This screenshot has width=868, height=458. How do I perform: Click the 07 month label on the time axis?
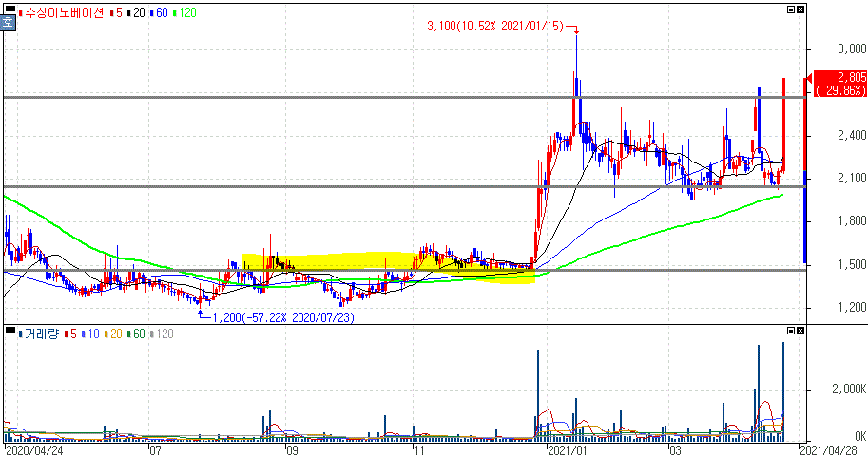click(155, 450)
